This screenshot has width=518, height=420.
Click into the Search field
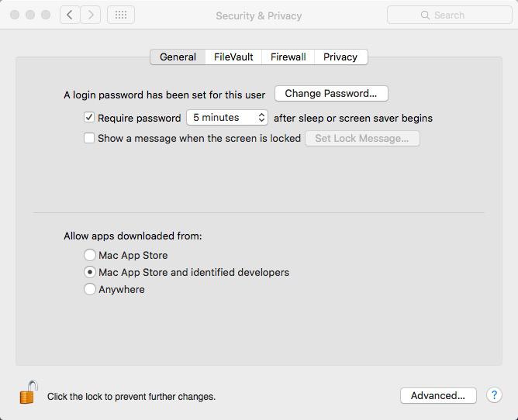tap(458, 15)
